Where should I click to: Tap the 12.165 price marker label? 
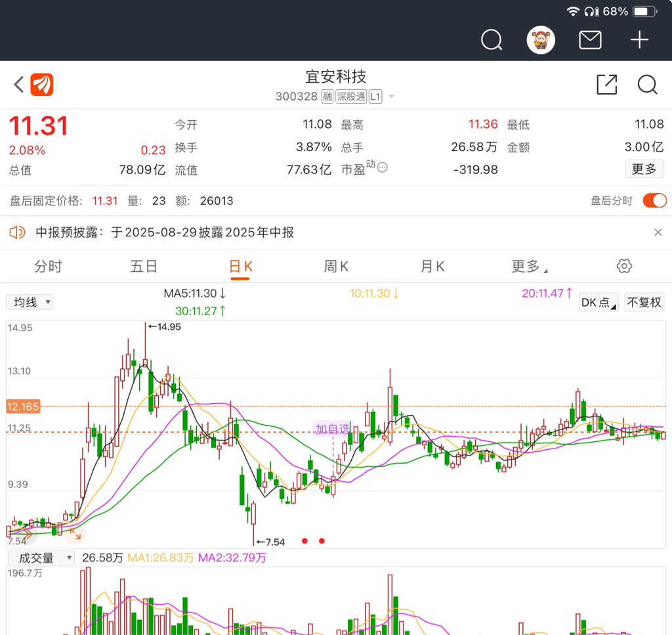point(23,406)
